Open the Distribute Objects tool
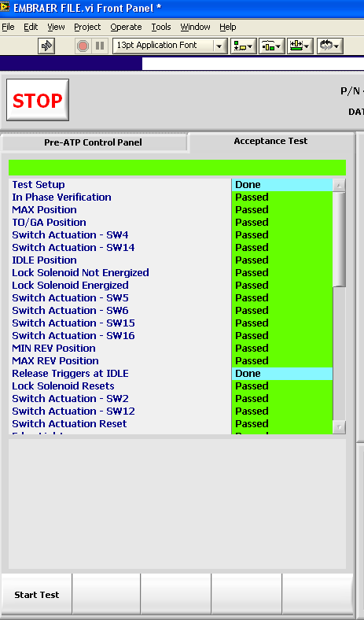Viewport: 364px width, 620px height. [272, 46]
